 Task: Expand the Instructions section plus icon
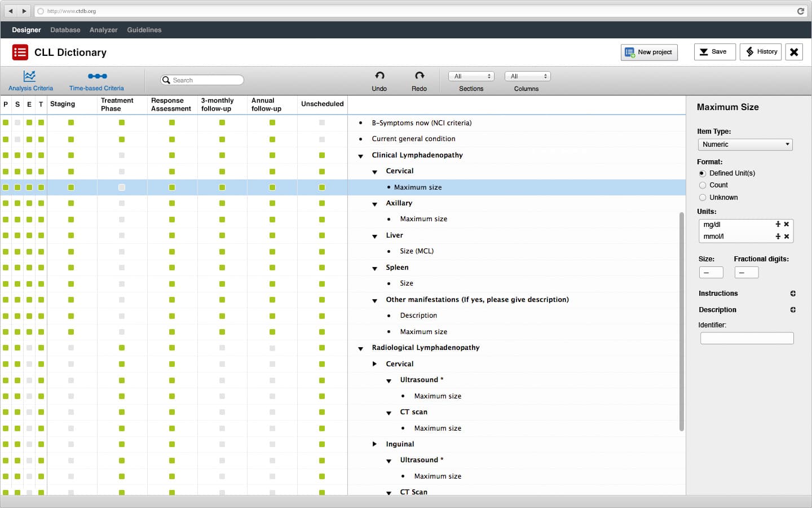(x=793, y=294)
